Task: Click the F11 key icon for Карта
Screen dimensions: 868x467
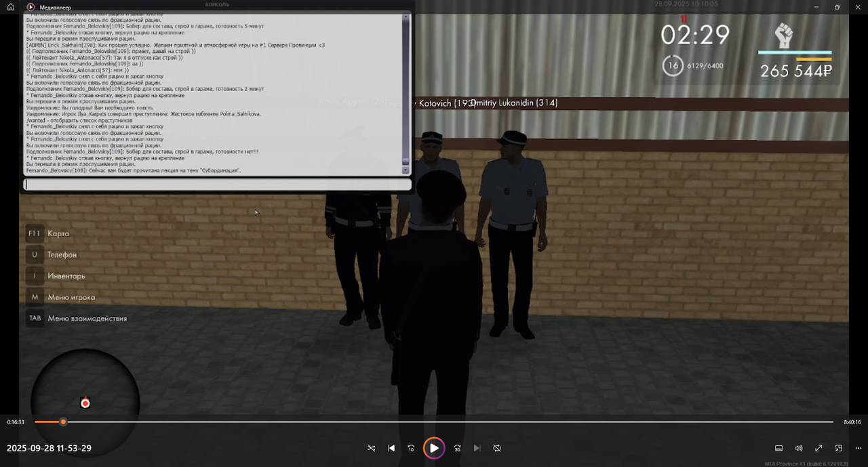Action: [34, 233]
